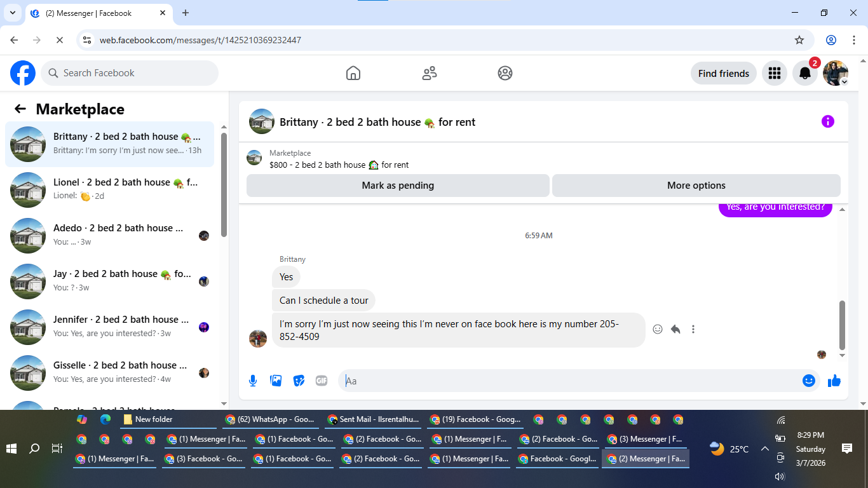Open the Facebook menu grid icon

click(774, 73)
